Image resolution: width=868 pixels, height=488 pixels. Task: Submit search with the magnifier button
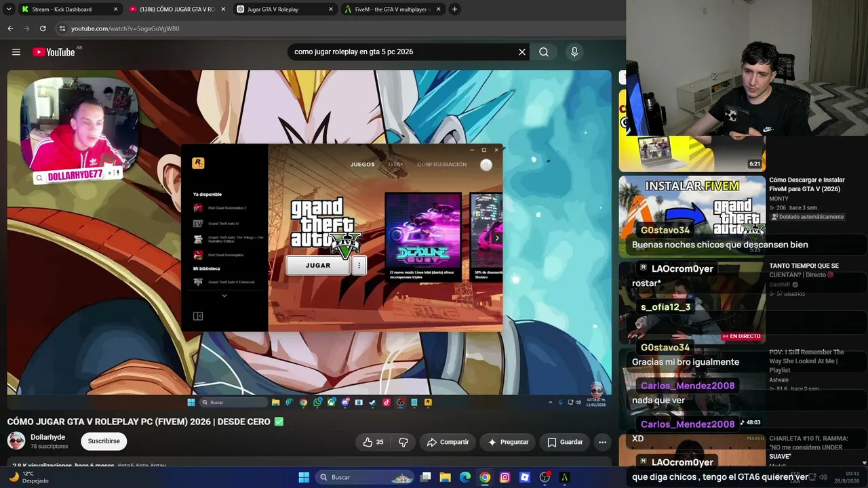click(x=544, y=52)
